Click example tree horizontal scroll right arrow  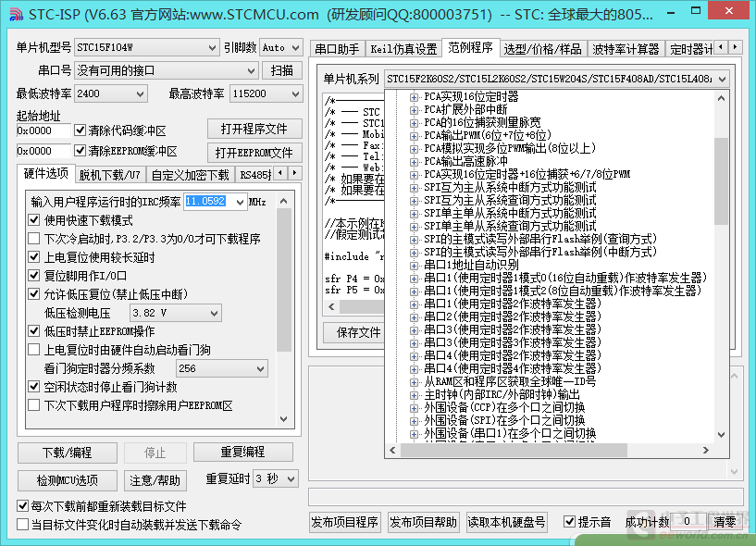(x=706, y=450)
